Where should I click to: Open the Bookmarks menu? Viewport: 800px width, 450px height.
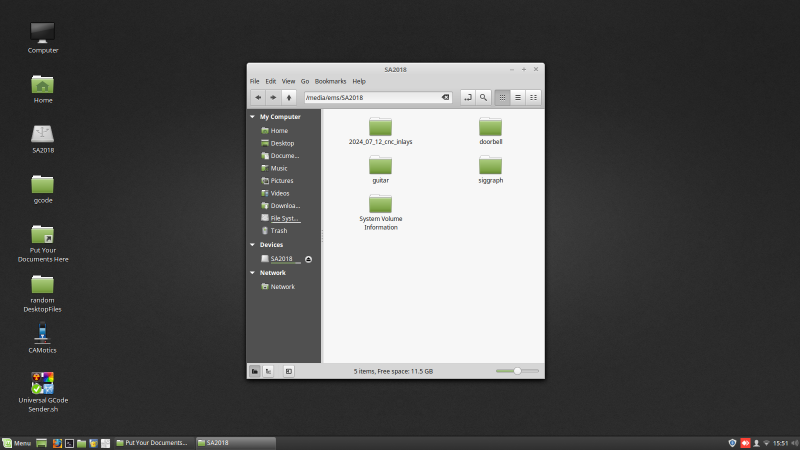330,81
